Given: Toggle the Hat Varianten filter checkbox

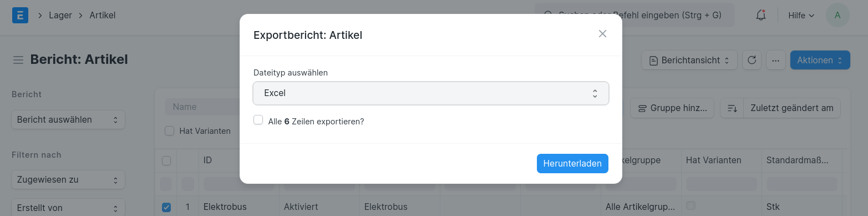Looking at the screenshot, I should pyautogui.click(x=170, y=131).
